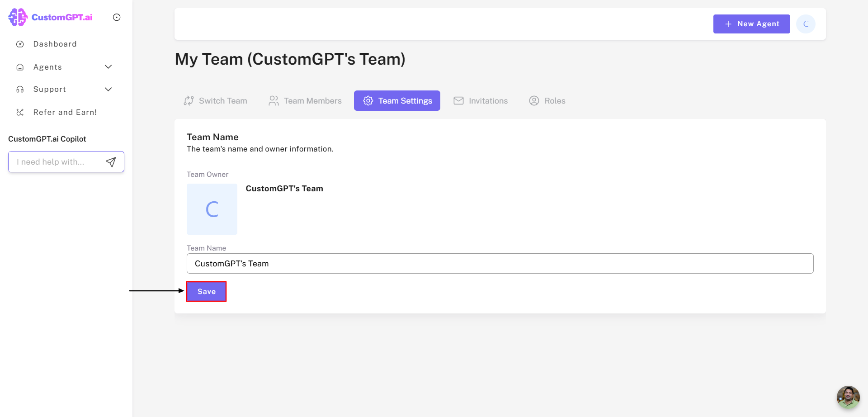This screenshot has height=417, width=868.
Task: Click the CustomGPT.ai Copilot heading
Action: (x=47, y=139)
